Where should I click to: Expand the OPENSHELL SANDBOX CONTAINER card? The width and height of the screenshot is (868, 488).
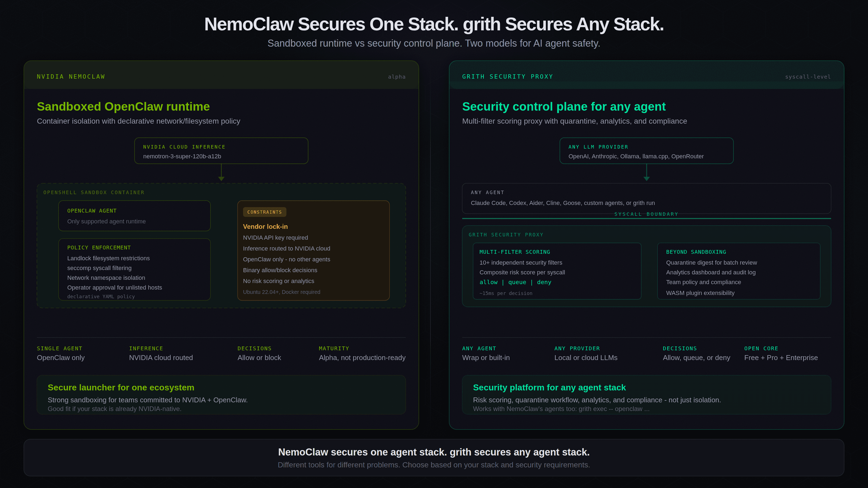click(94, 192)
